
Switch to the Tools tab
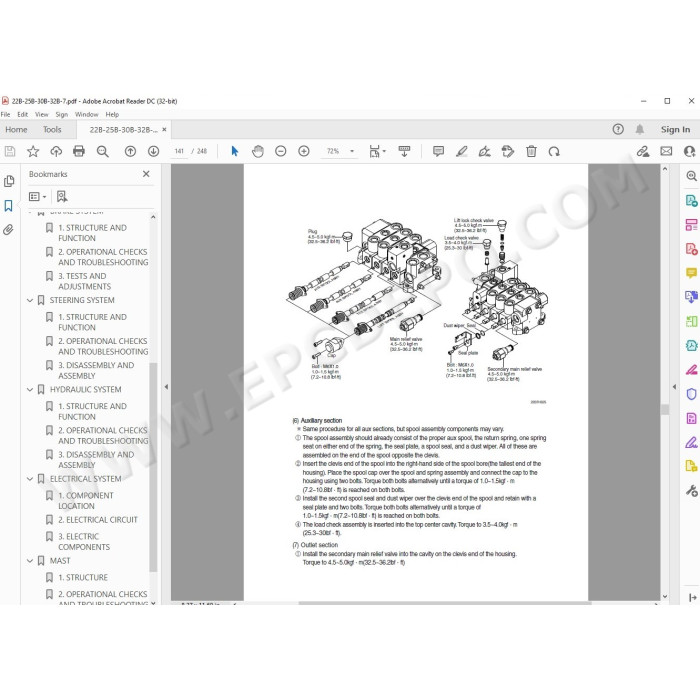coord(52,129)
